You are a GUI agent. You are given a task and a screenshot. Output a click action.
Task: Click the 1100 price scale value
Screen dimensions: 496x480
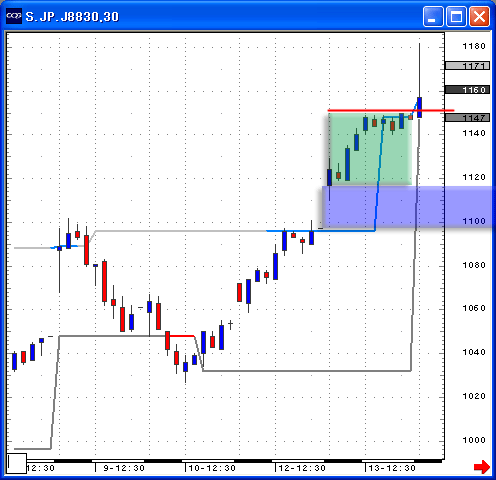474,221
